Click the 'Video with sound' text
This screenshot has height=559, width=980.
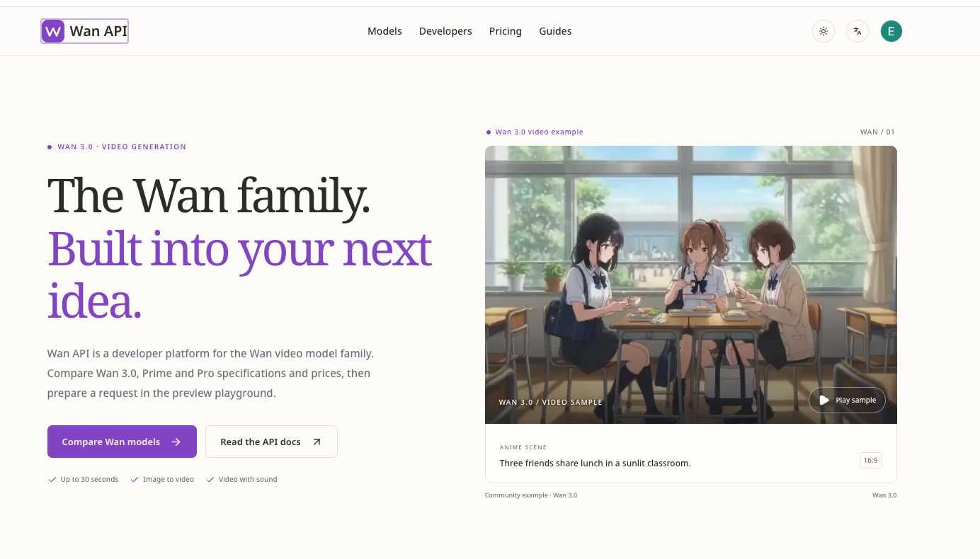[248, 480]
